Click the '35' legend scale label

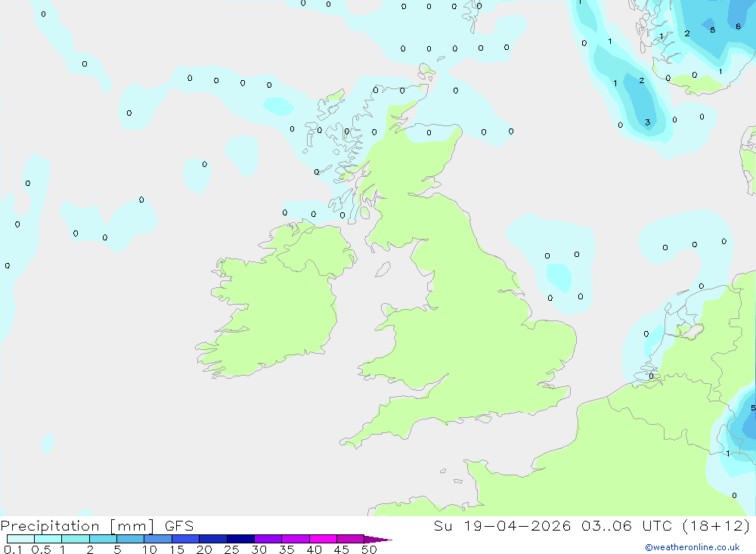click(x=287, y=549)
